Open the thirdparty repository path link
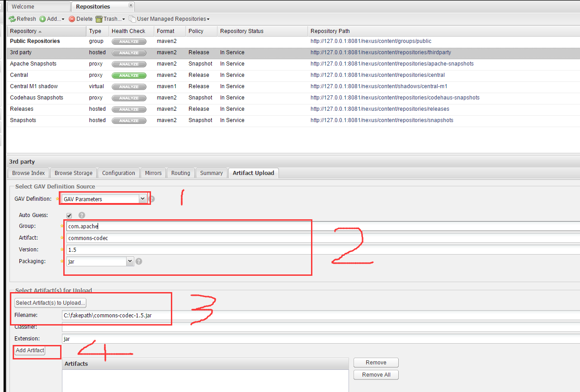Image resolution: width=580 pixels, height=392 pixels. point(381,52)
